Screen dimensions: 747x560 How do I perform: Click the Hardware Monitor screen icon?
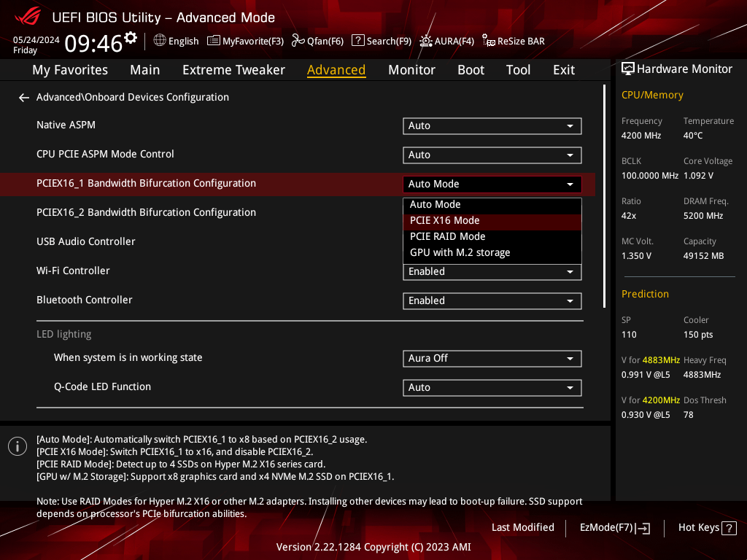(628, 69)
